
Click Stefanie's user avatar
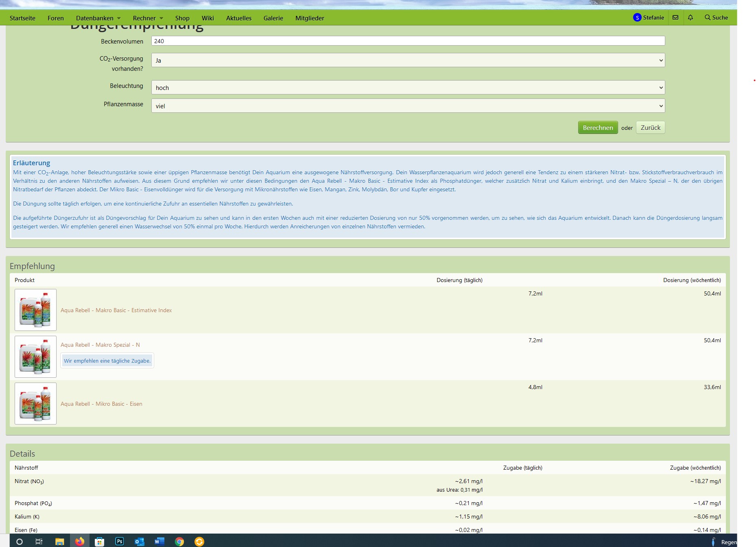coord(637,18)
